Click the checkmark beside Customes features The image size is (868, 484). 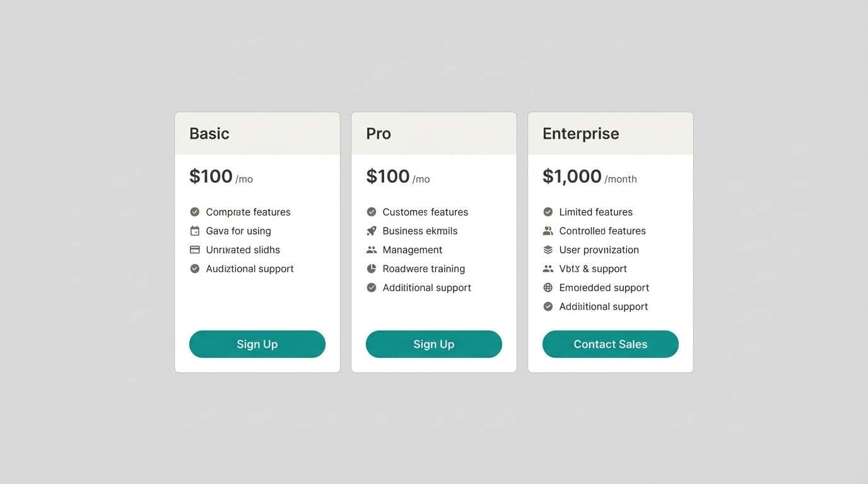pyautogui.click(x=371, y=212)
